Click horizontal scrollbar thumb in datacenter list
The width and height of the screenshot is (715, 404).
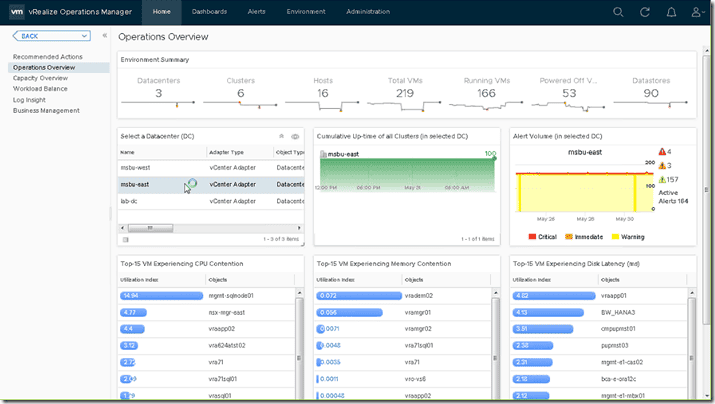point(150,228)
